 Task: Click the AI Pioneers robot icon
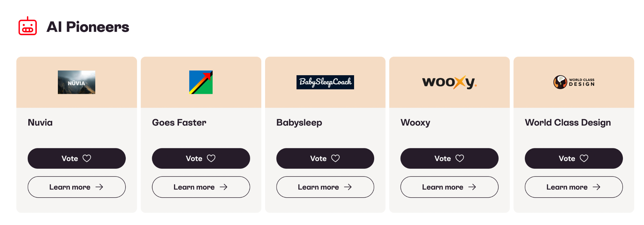pos(28,26)
